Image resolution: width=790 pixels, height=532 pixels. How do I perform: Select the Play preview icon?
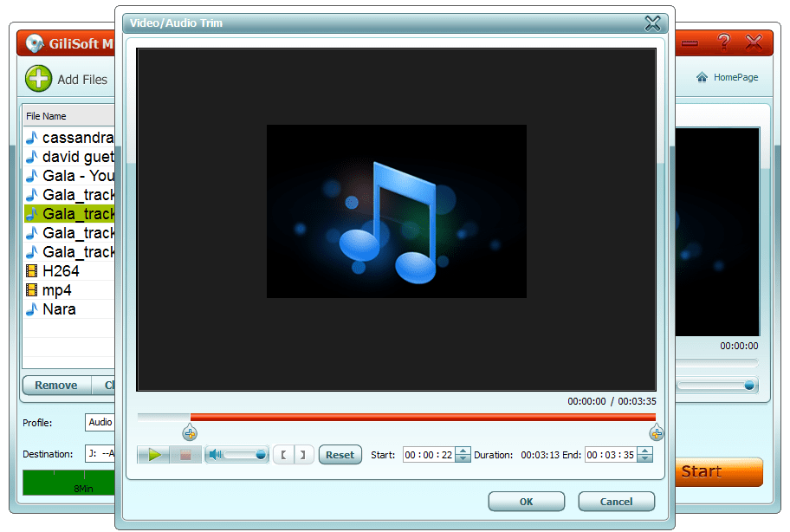click(152, 454)
